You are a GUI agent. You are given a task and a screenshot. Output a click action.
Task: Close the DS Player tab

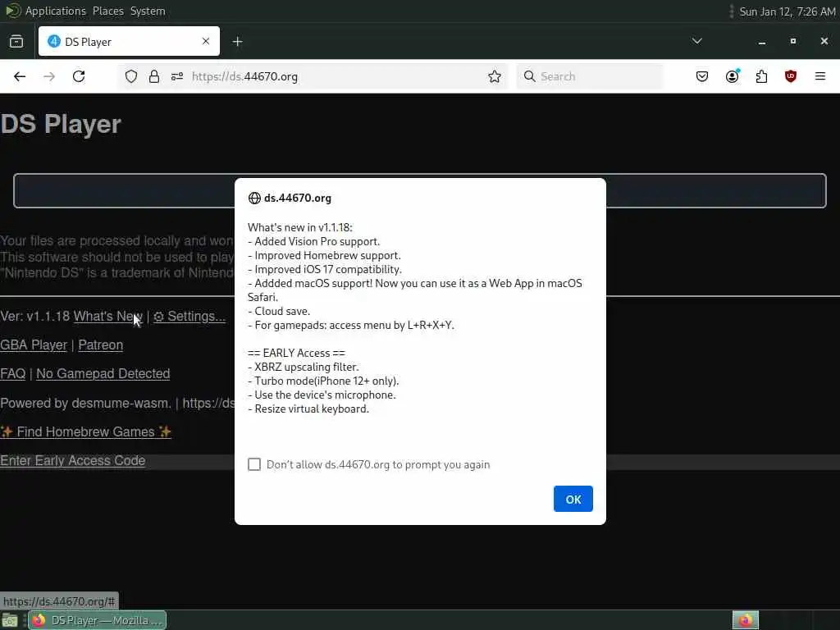(x=206, y=41)
